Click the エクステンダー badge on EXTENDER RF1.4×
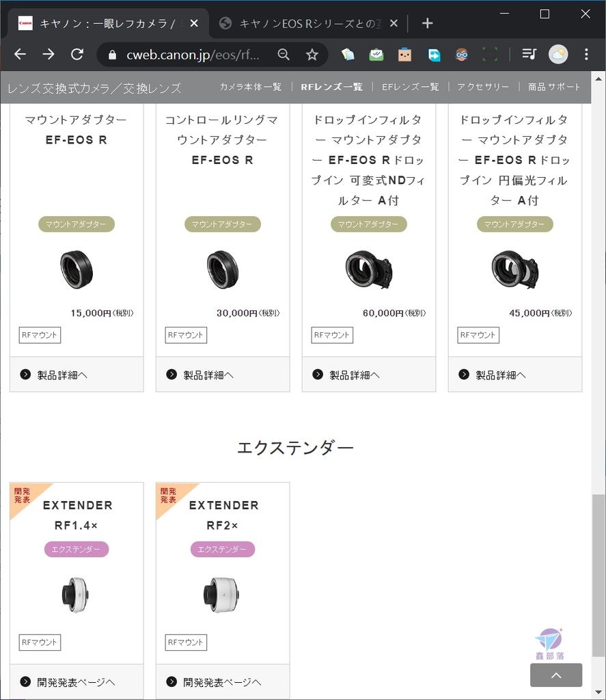This screenshot has height=700, width=606. point(77,549)
